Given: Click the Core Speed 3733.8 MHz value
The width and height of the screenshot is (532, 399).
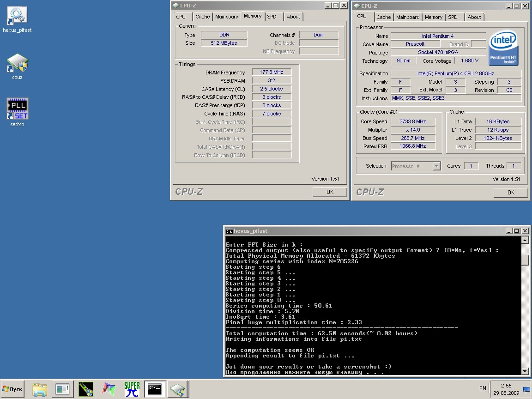Looking at the screenshot, I should [413, 121].
